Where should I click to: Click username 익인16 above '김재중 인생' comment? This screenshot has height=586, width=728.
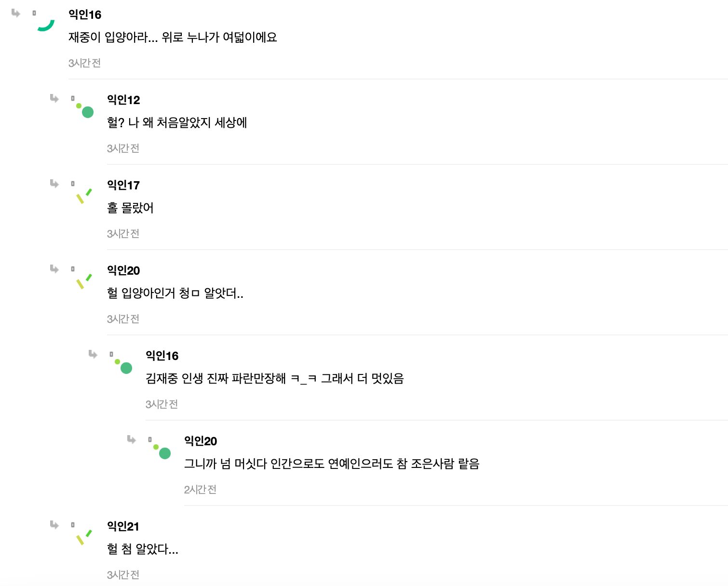pyautogui.click(x=162, y=356)
